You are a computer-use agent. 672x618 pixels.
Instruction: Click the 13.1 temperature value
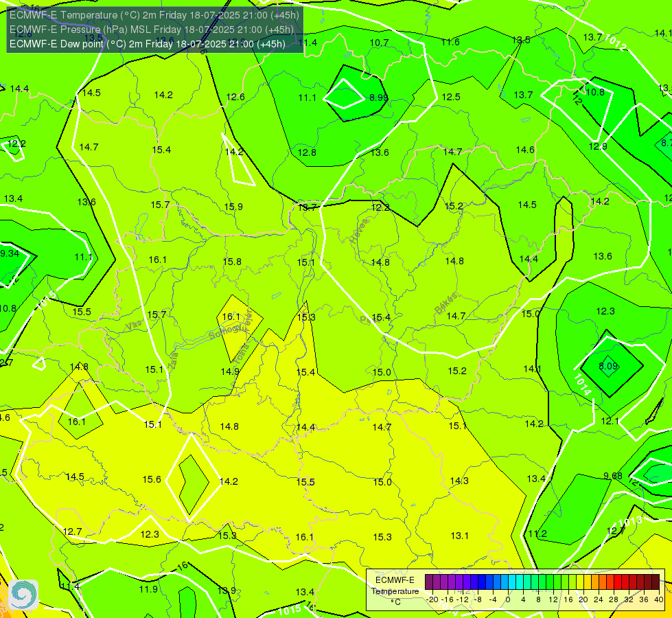coord(460,536)
